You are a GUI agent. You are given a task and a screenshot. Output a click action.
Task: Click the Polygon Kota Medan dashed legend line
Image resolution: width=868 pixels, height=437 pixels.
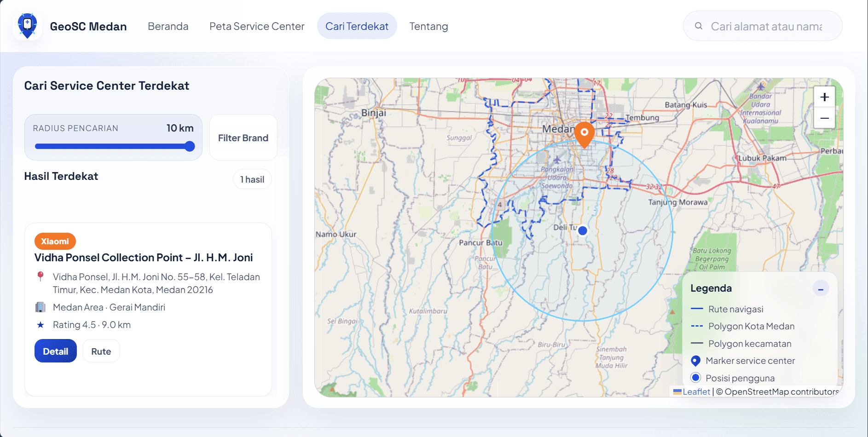[x=697, y=326]
